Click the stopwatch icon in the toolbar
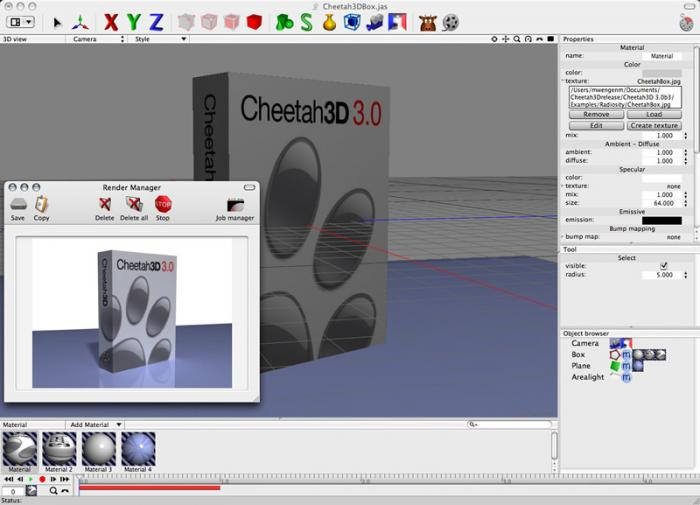The height and width of the screenshot is (505, 700). [x=686, y=22]
